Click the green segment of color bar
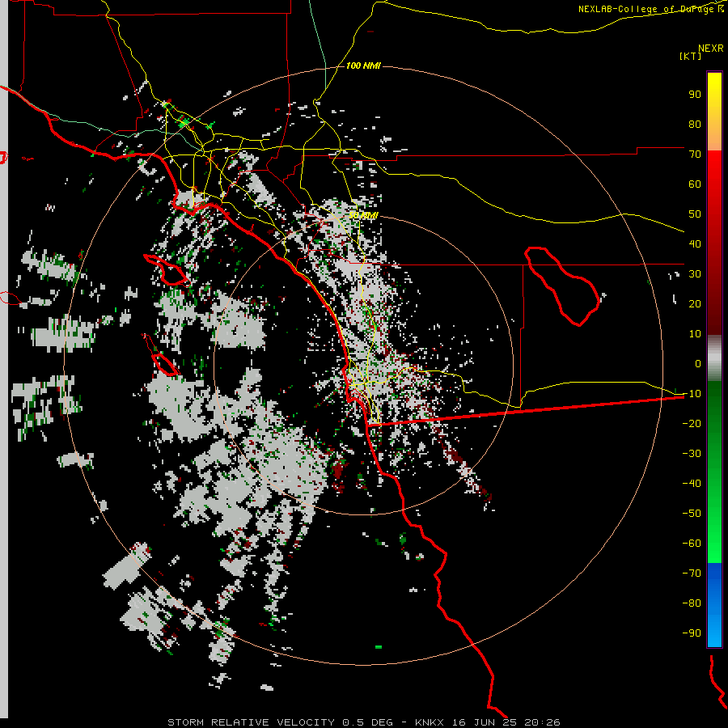Screen dimensions: 728x728 click(714, 472)
